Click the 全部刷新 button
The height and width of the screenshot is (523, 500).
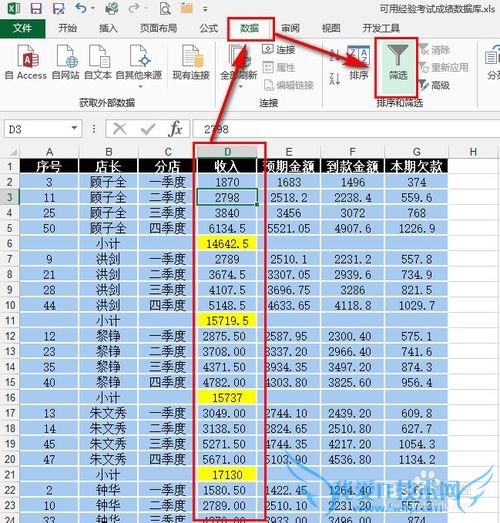point(239,66)
